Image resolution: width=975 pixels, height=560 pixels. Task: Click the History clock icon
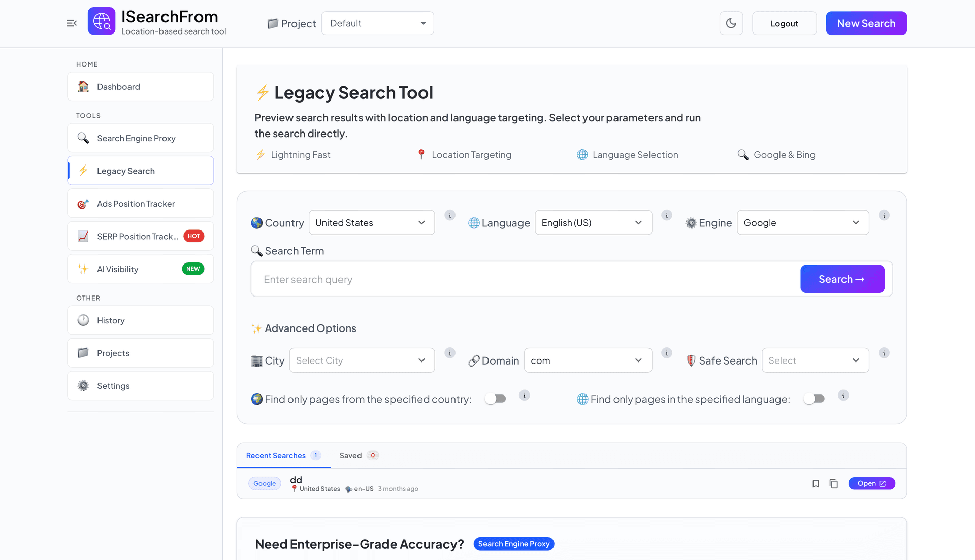(x=83, y=320)
